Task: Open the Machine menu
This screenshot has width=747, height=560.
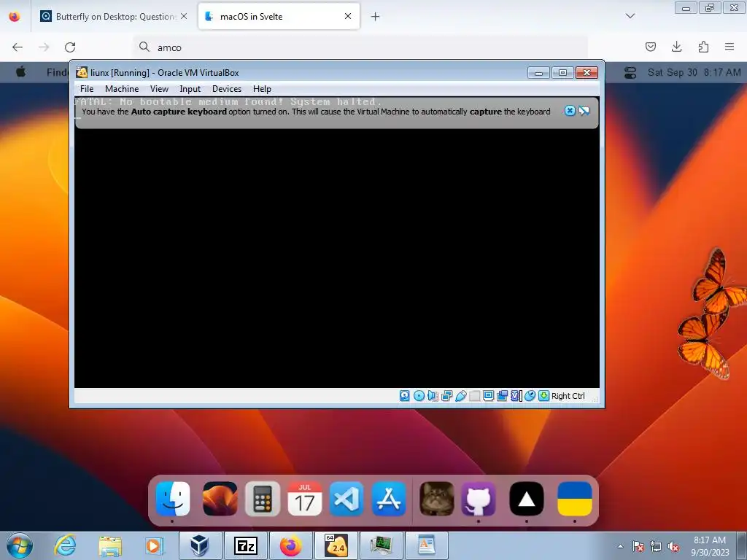Action: coord(122,89)
